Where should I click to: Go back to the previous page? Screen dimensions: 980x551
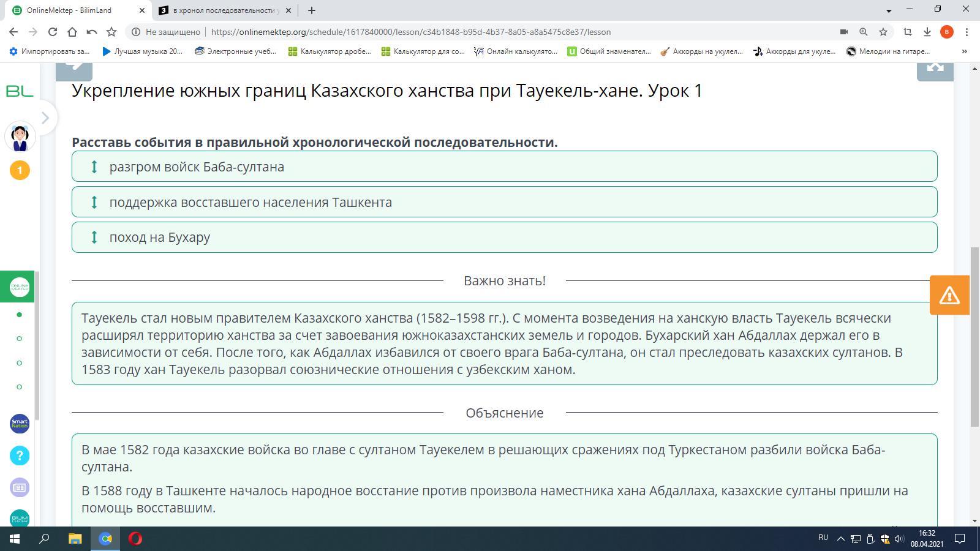point(13,32)
